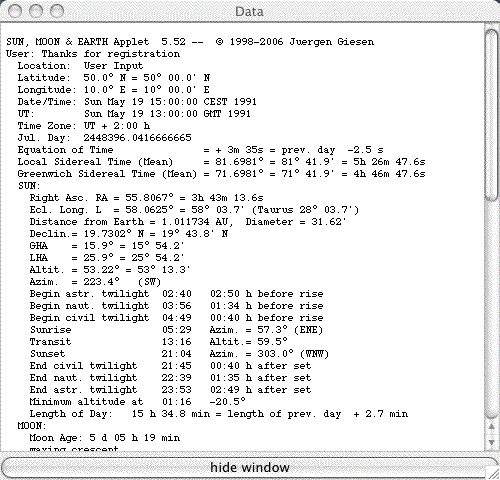Click the vertical scrollbar thumb
The width and height of the screenshot is (500, 480).
coord(491,115)
